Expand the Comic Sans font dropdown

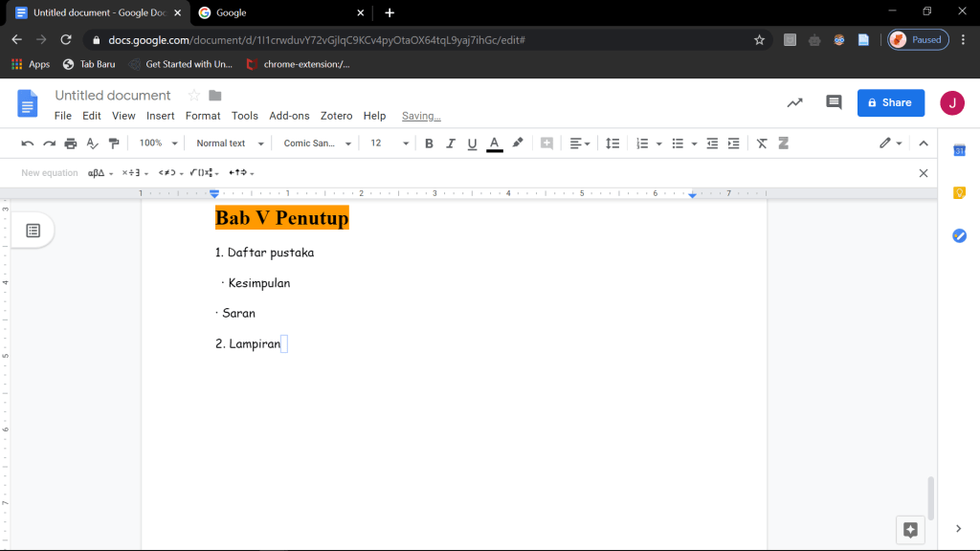[318, 143]
